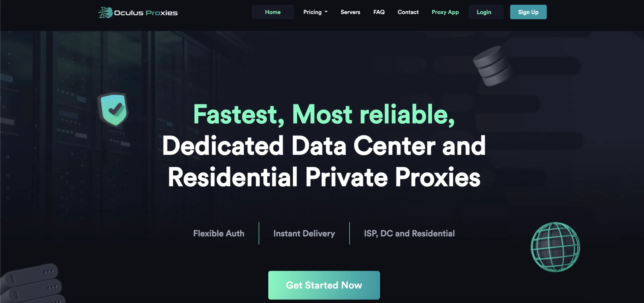Click the Oculus Proxies logo icon
The width and height of the screenshot is (644, 303).
pos(105,12)
